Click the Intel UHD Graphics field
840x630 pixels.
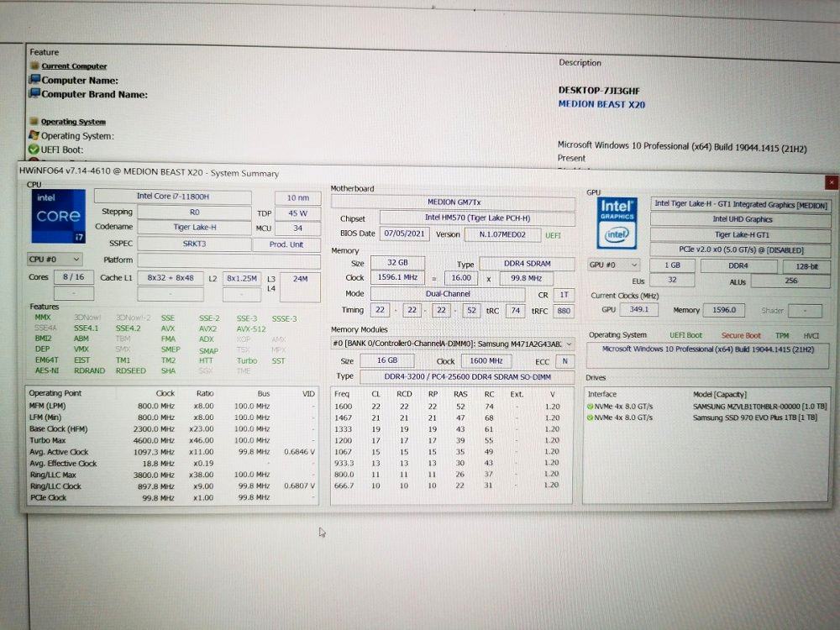(x=742, y=219)
